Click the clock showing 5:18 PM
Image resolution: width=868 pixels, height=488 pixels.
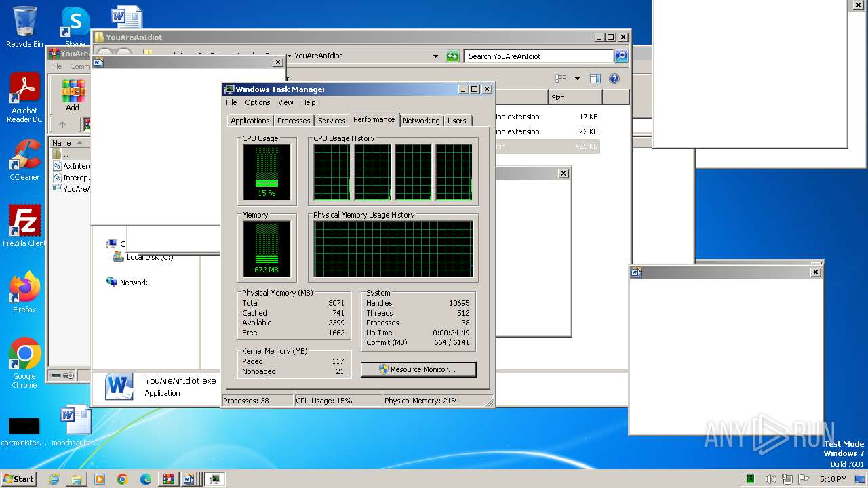833,479
